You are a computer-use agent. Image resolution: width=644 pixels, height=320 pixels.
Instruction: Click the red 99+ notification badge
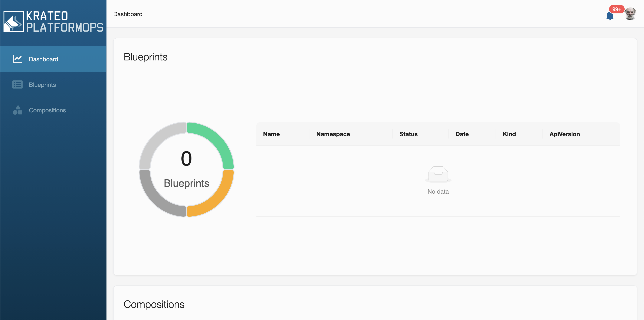[616, 9]
